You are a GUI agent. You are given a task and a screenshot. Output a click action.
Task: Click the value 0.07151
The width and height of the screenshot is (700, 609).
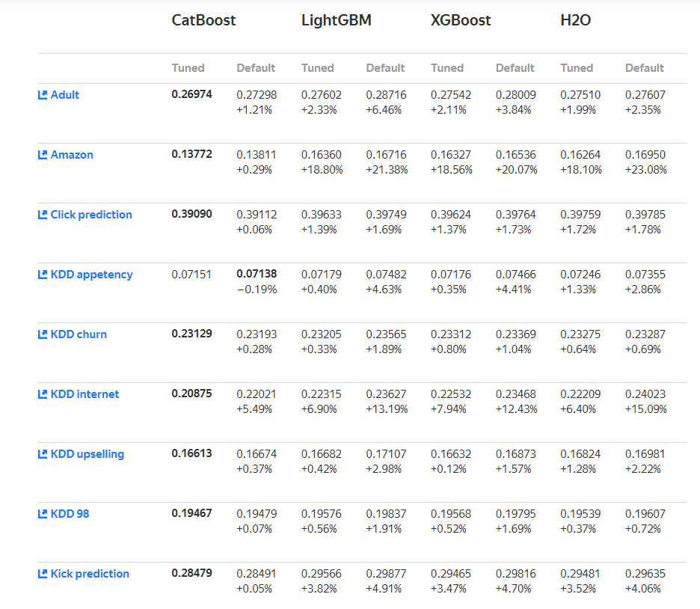pyautogui.click(x=191, y=275)
